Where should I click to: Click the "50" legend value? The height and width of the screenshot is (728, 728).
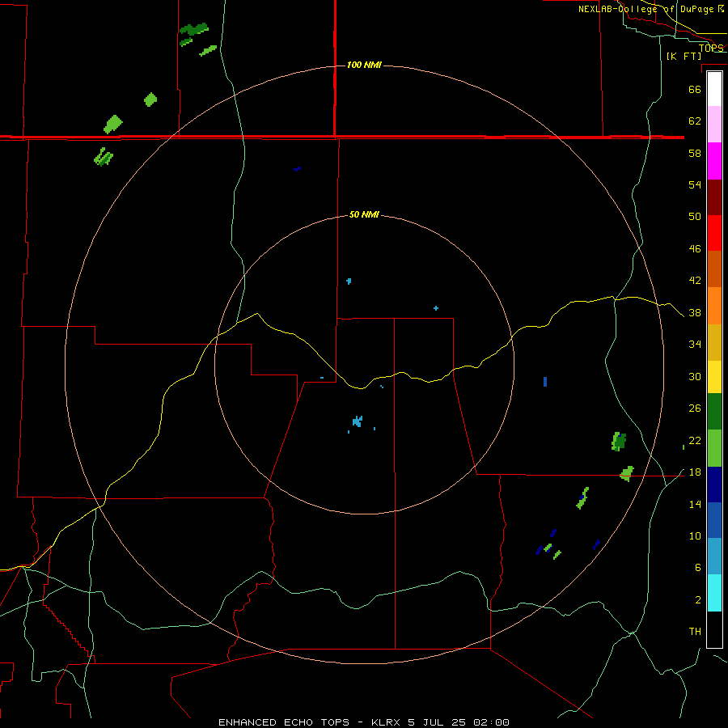(695, 217)
